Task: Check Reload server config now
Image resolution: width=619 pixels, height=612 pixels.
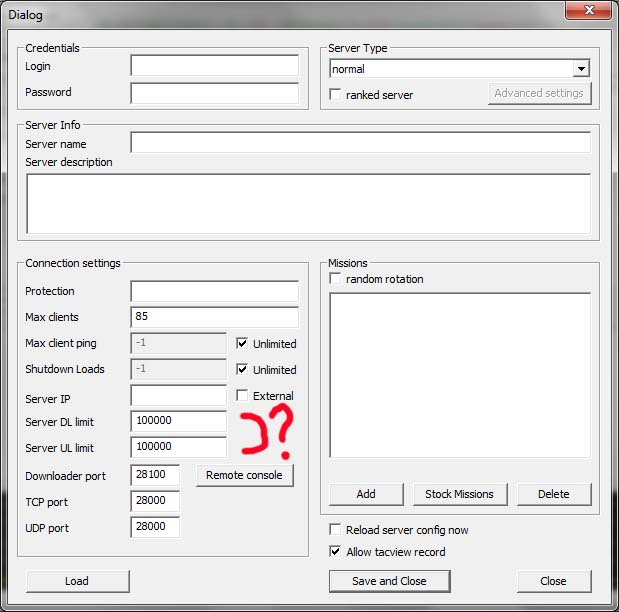Action: 335,529
